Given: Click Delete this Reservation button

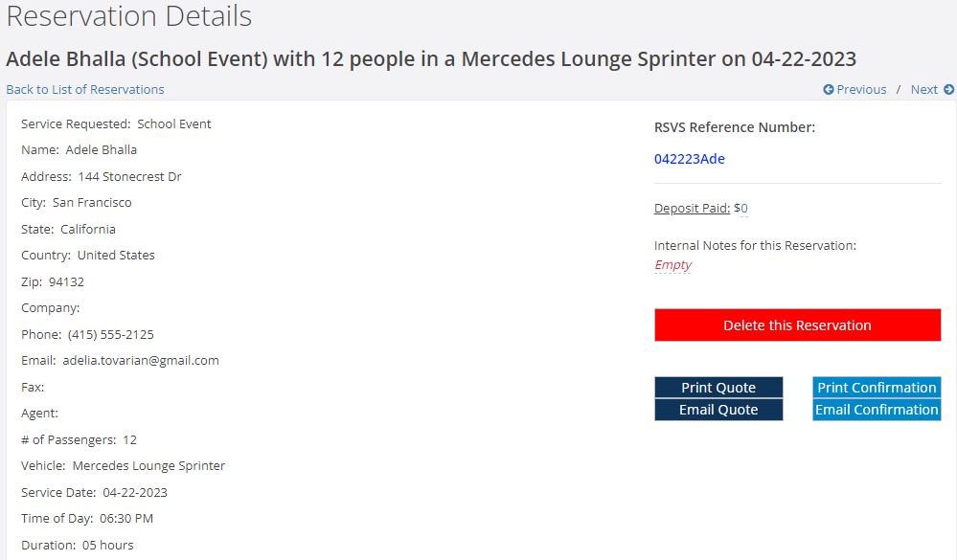Looking at the screenshot, I should point(797,325).
